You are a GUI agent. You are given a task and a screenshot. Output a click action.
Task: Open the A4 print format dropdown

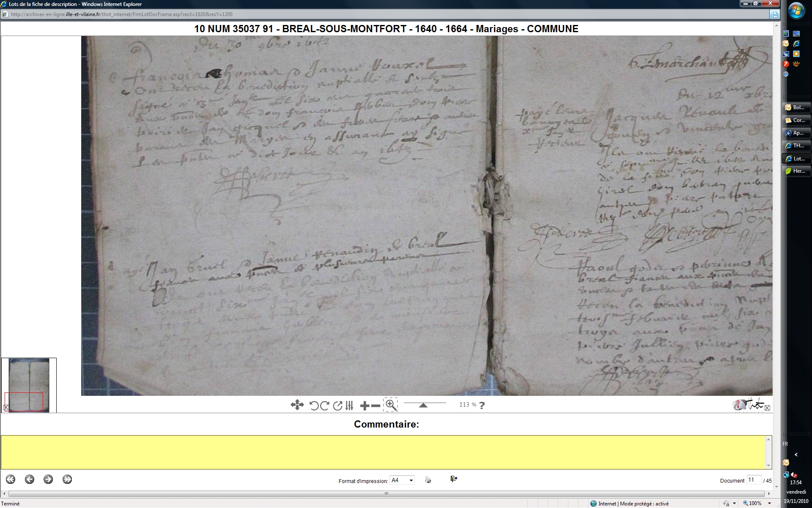pyautogui.click(x=402, y=480)
